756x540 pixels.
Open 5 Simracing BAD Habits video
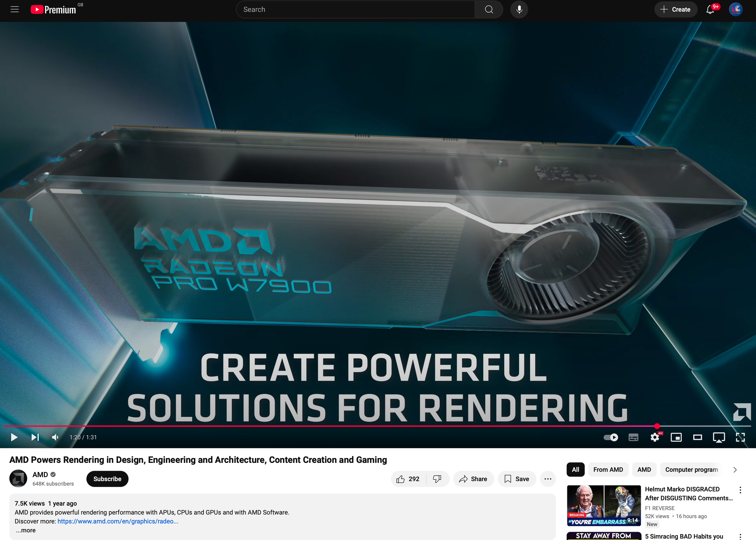[684, 536]
